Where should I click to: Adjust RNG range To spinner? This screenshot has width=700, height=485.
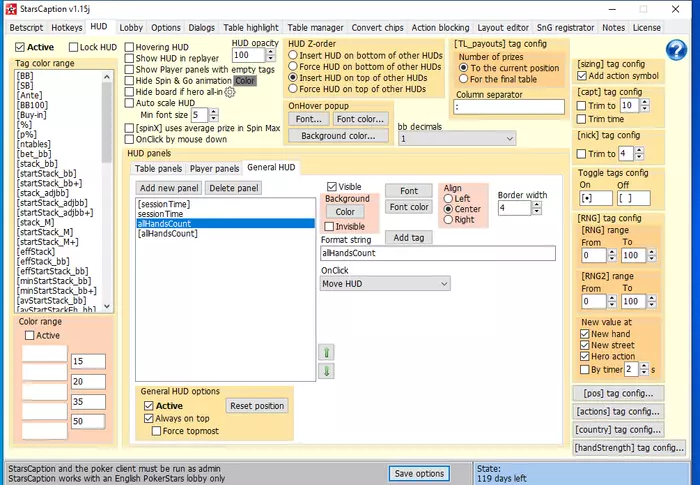652,255
